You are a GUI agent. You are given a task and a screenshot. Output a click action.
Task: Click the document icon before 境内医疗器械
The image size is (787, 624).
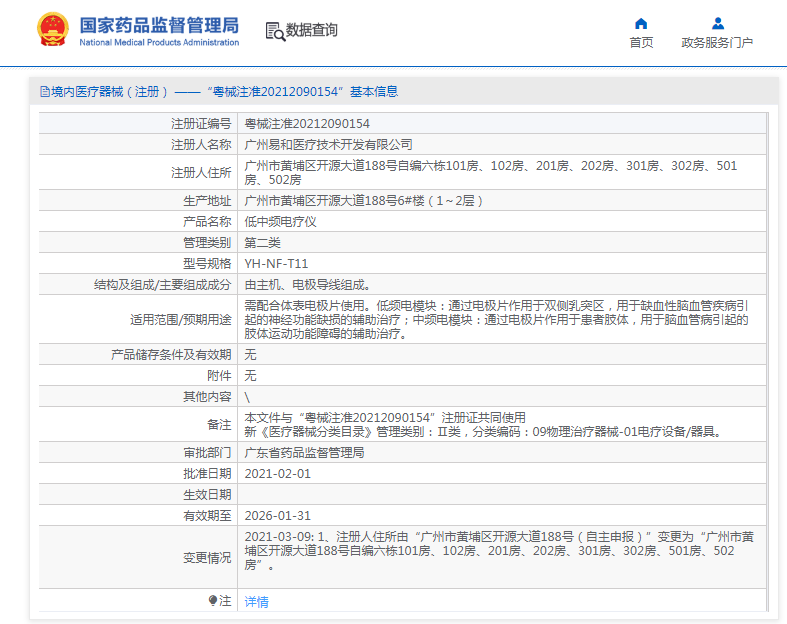point(45,92)
